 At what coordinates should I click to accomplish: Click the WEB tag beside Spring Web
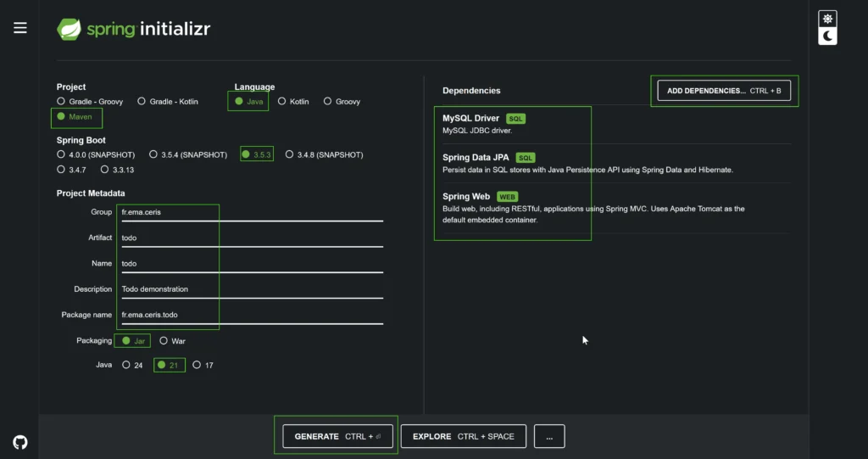coord(507,197)
